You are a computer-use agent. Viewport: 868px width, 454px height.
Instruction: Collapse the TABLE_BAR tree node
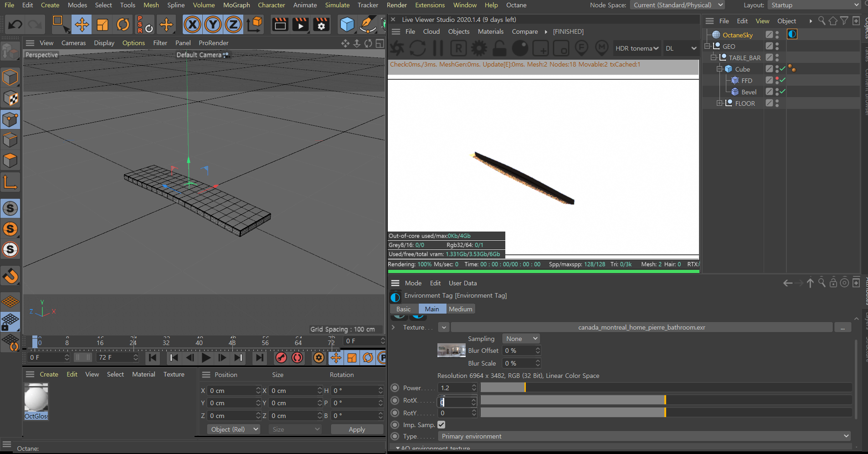click(x=714, y=58)
